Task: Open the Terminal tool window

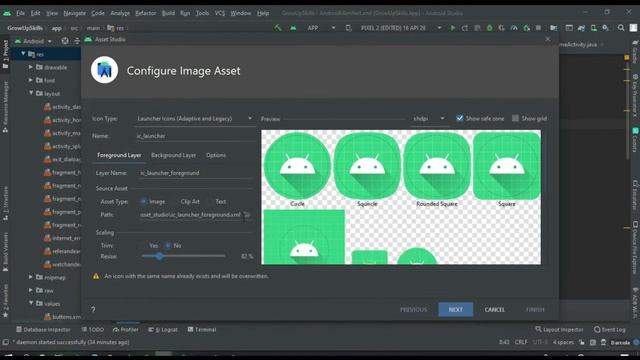Action: 202,329
